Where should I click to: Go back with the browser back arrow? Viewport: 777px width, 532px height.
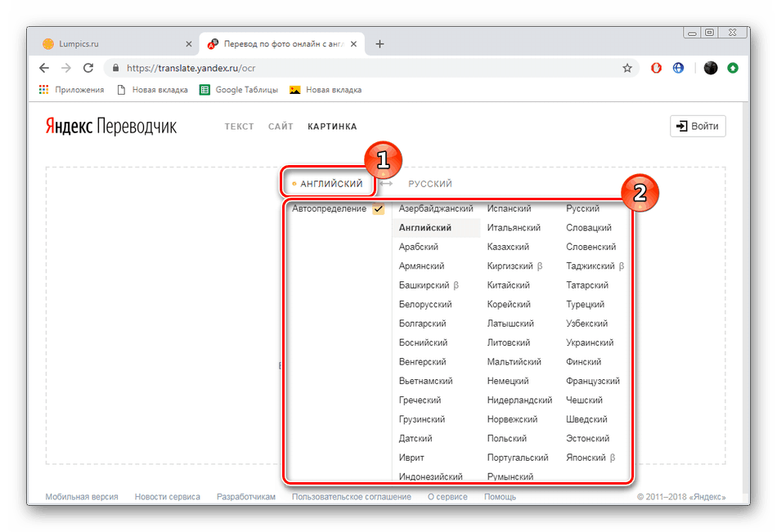tap(44, 68)
